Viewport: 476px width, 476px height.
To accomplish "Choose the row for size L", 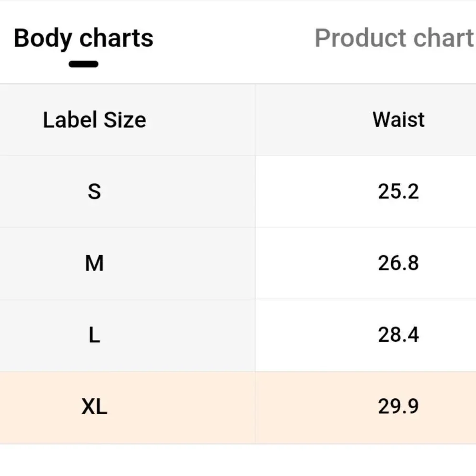I will pyautogui.click(x=238, y=335).
